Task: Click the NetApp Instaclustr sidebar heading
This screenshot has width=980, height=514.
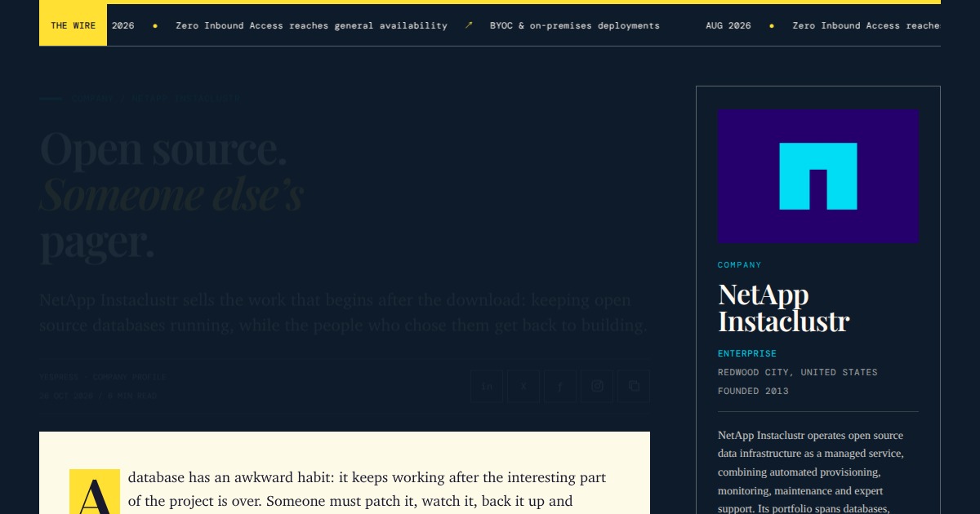Action: [784, 307]
